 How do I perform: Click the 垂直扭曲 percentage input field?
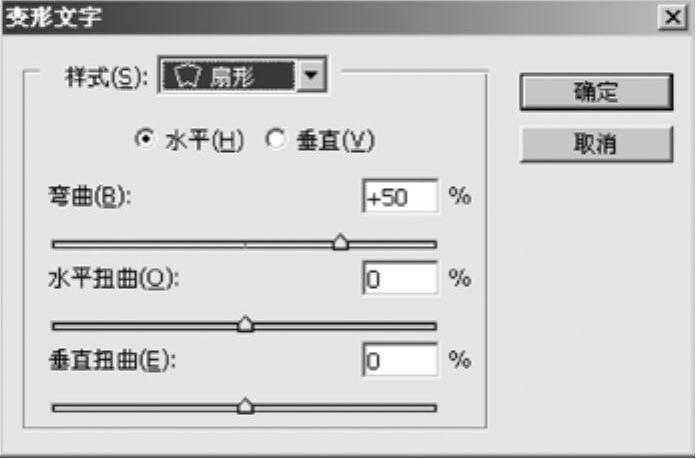(x=401, y=360)
